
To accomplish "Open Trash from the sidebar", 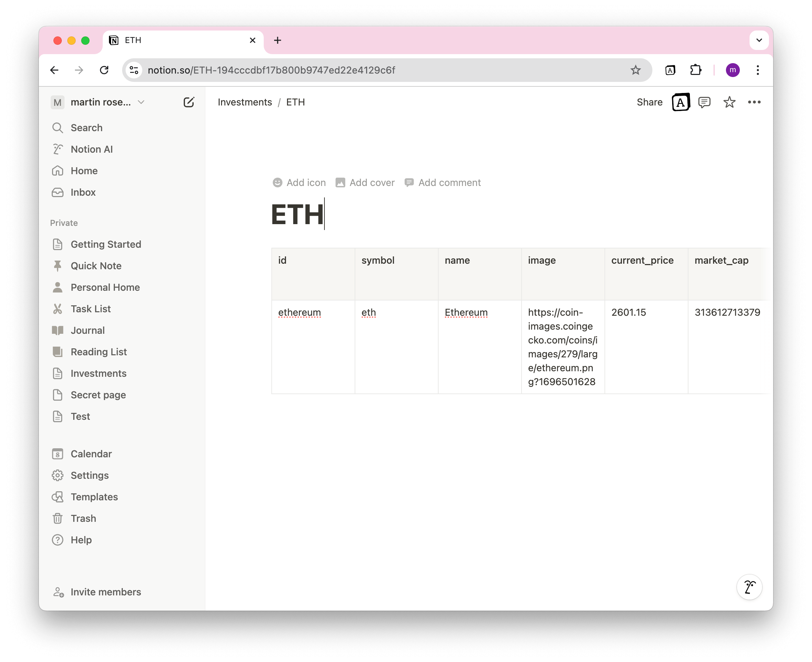I will [83, 518].
